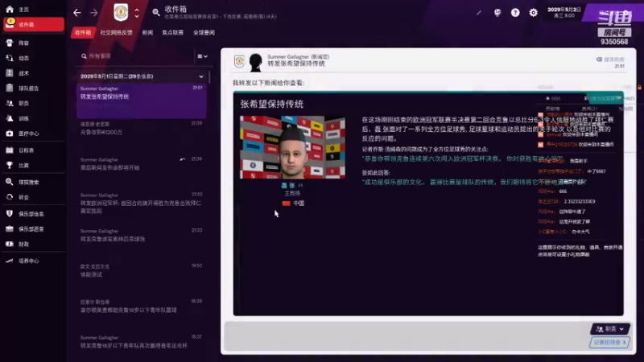Switch to the 收件箱 tab
This screenshot has width=644, height=362.
83,32
